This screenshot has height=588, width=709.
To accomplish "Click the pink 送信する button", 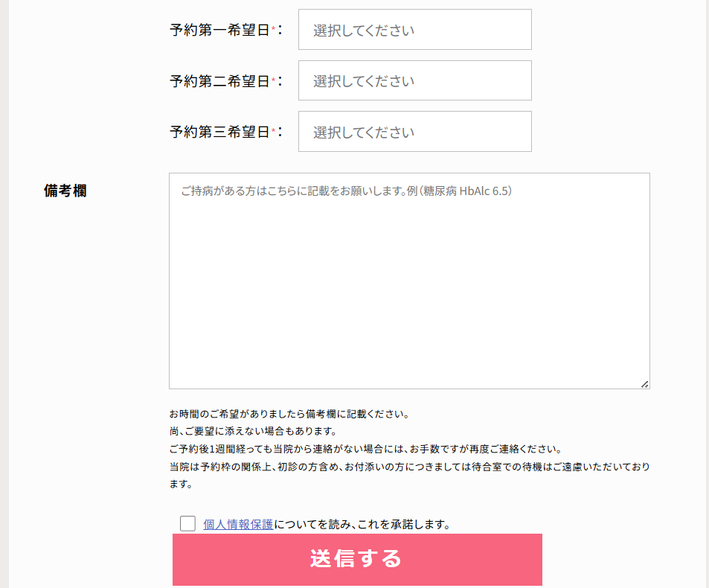I will click(357, 560).
